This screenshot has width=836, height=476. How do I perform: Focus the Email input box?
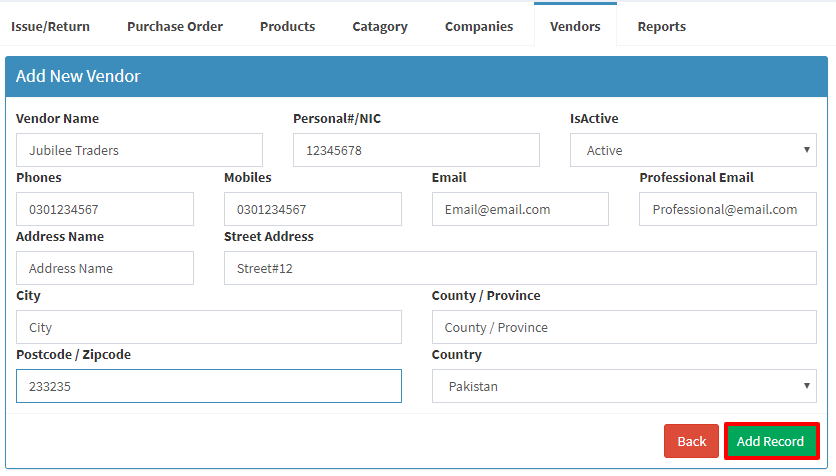coord(520,209)
